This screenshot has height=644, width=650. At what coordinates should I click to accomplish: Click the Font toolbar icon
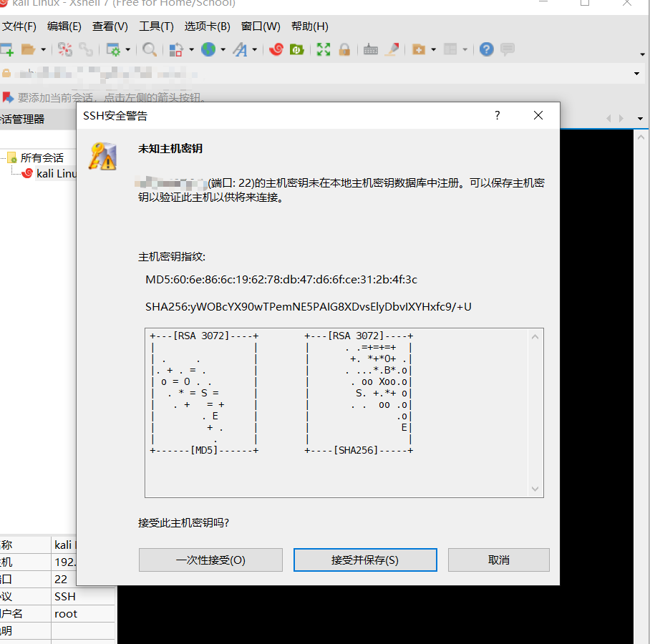click(240, 49)
